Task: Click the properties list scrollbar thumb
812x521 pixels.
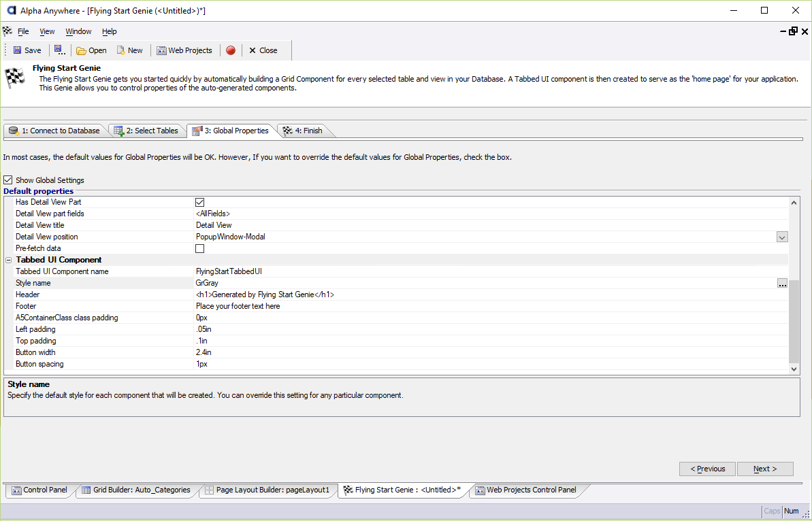Action: 794,321
